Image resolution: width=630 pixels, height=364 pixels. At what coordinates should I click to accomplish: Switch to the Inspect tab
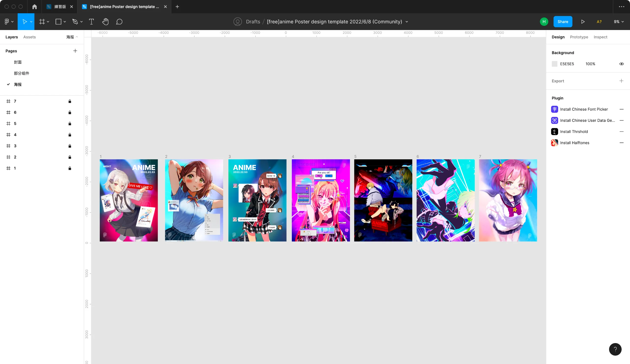point(600,37)
